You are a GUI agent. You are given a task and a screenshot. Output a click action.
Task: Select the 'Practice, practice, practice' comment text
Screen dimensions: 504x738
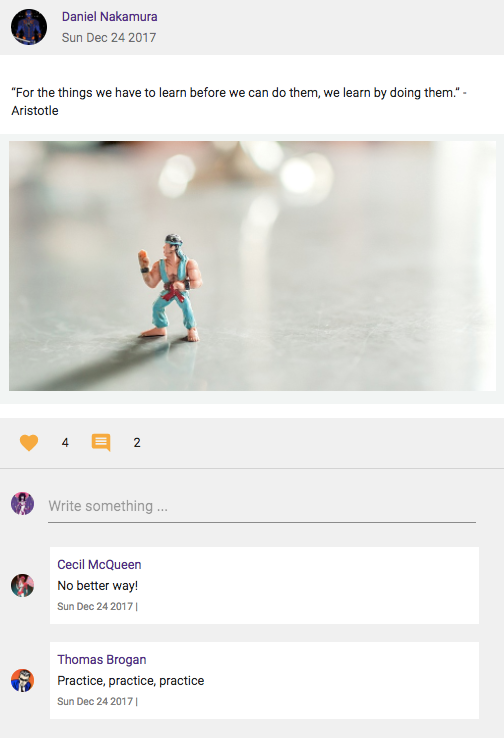tap(131, 681)
